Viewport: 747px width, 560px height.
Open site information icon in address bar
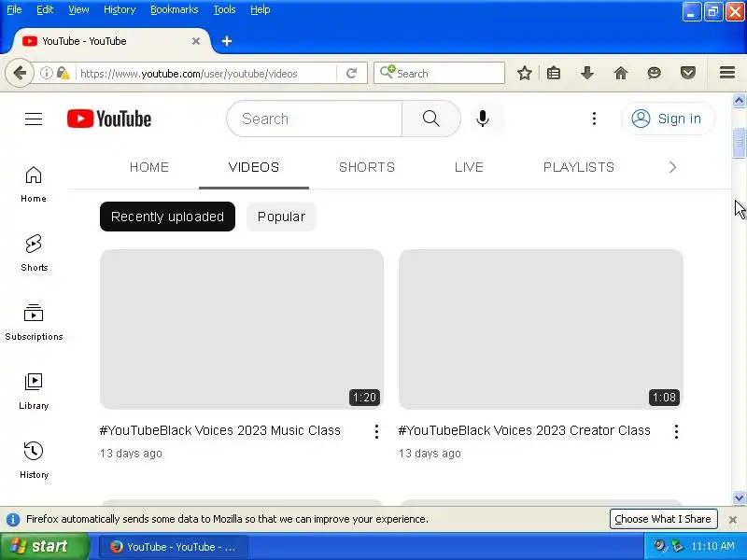pos(46,74)
